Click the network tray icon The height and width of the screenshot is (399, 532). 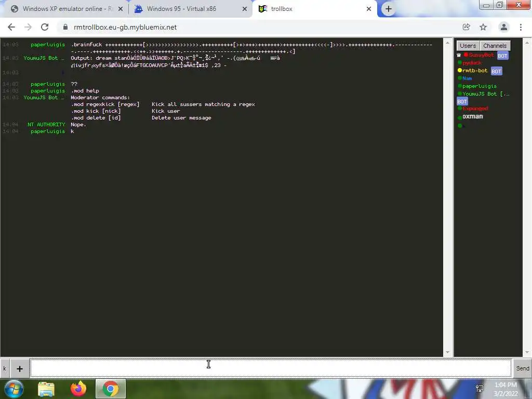click(480, 389)
